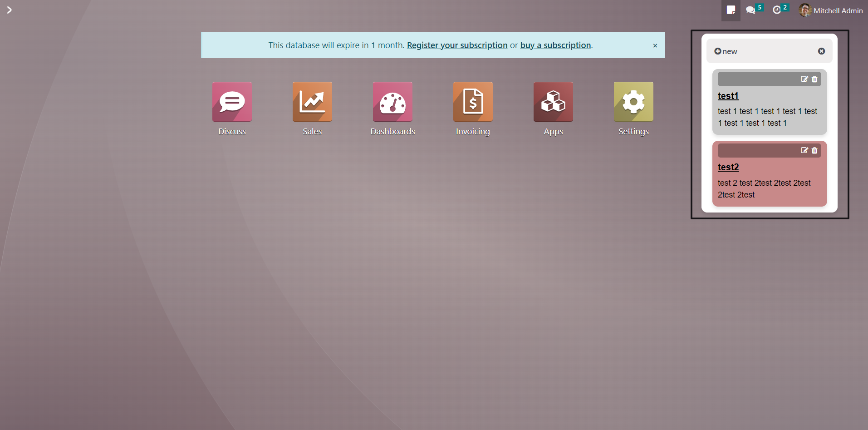Click Register your subscription link
The width and height of the screenshot is (868, 430).
(x=457, y=45)
